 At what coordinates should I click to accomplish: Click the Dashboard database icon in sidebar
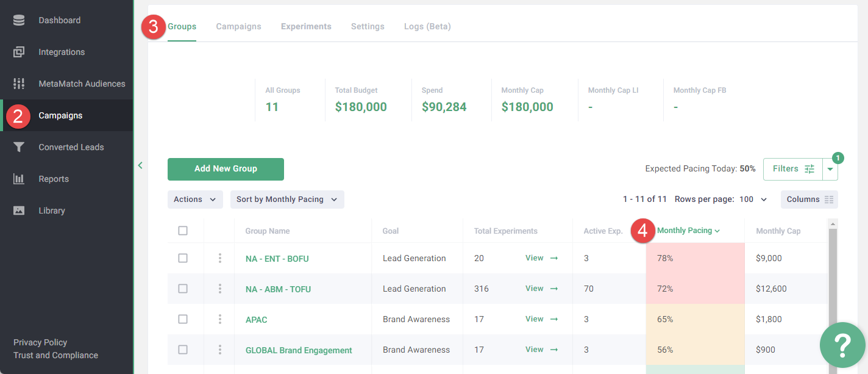[x=19, y=20]
